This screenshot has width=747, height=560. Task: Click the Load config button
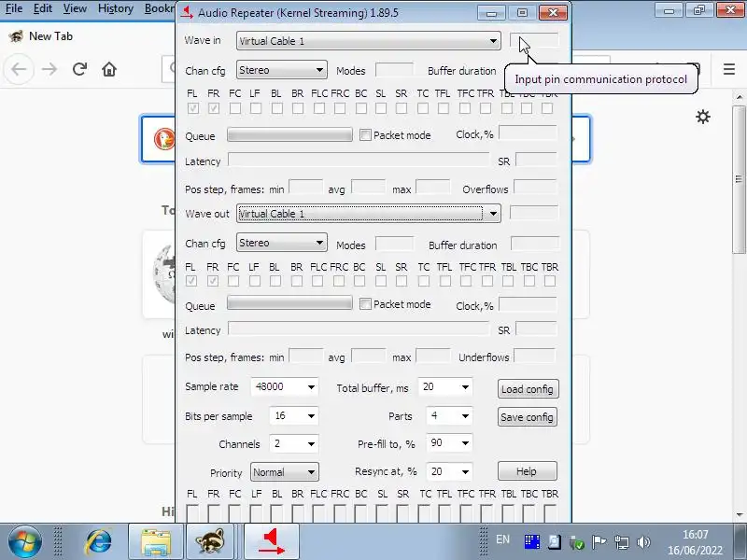[x=528, y=389]
